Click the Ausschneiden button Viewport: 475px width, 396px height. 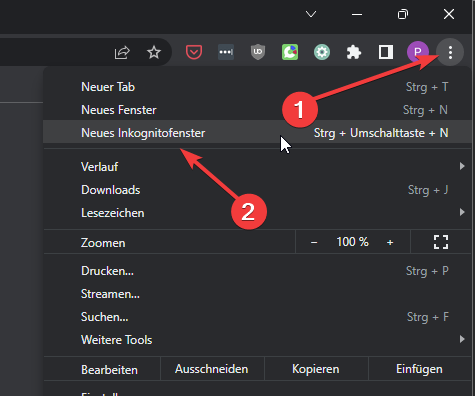(212, 369)
